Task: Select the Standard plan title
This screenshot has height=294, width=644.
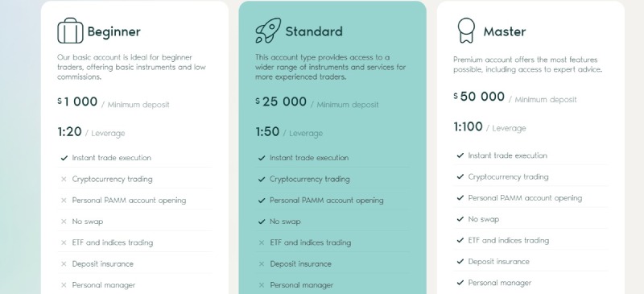Action: click(x=314, y=31)
